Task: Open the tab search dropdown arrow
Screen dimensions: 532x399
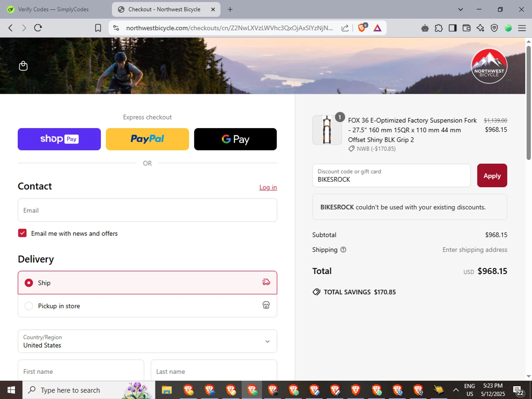Action: click(460, 10)
